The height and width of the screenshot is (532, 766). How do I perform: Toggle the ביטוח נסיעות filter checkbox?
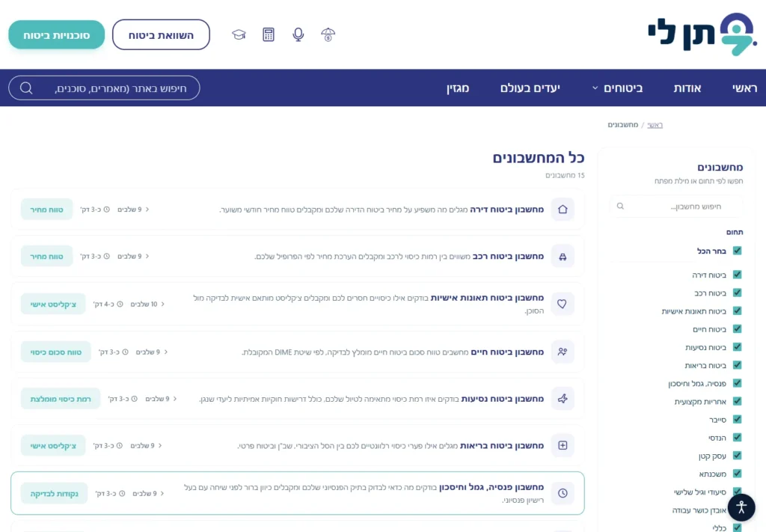[737, 347]
